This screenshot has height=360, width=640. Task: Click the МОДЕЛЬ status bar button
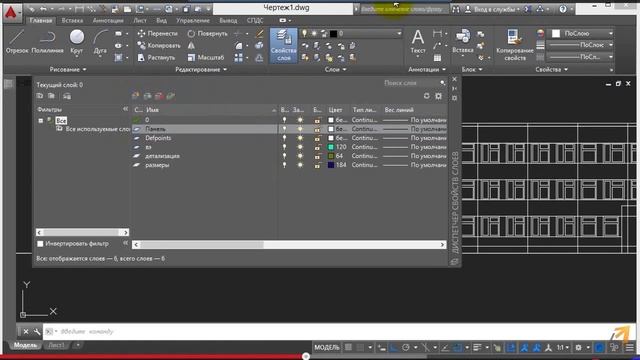[x=327, y=347]
